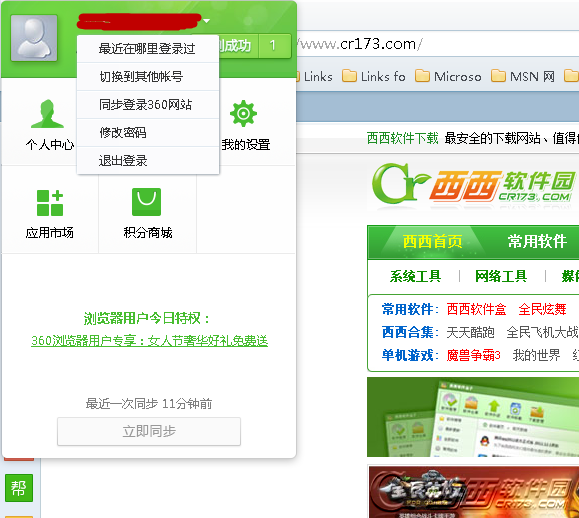Click the 魔兽争霸3 link
The width and height of the screenshot is (579, 518).
pyautogui.click(x=473, y=355)
